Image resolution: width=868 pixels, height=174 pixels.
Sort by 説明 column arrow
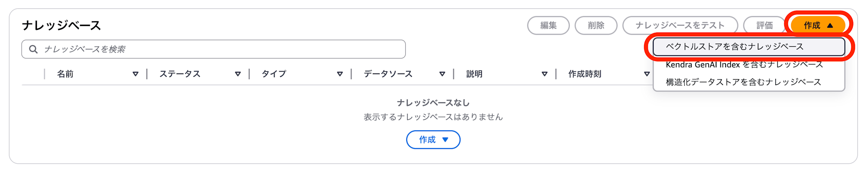point(545,74)
